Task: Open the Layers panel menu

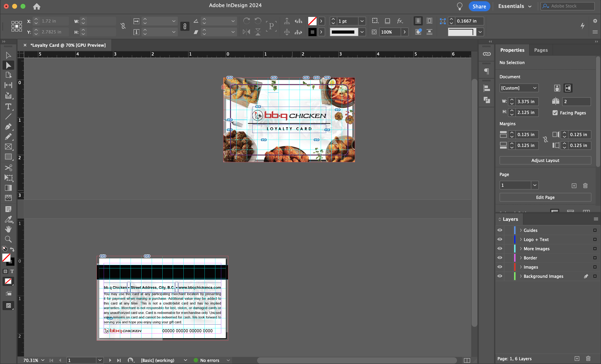Action: [x=596, y=219]
